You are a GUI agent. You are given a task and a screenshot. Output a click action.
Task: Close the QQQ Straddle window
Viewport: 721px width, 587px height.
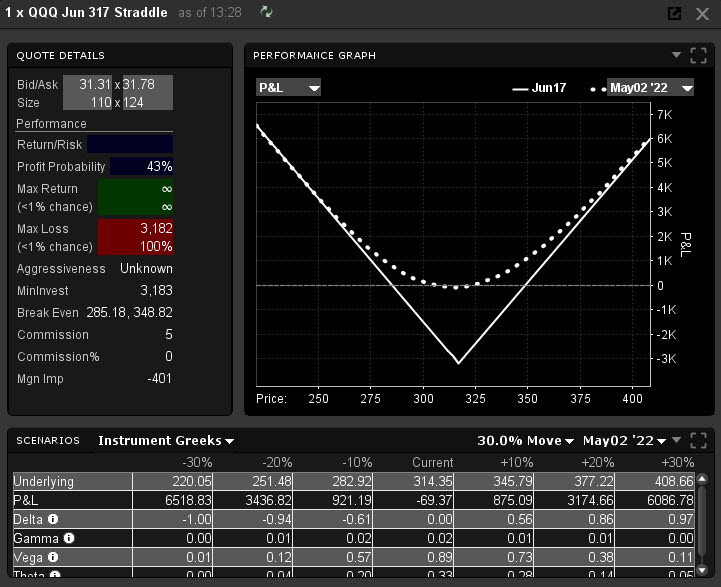click(x=702, y=14)
